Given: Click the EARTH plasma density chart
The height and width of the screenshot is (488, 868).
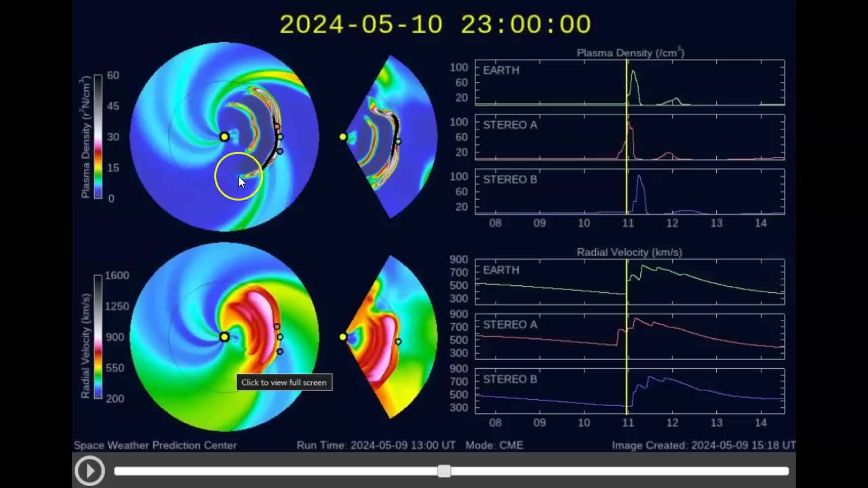Looking at the screenshot, I should (x=630, y=83).
